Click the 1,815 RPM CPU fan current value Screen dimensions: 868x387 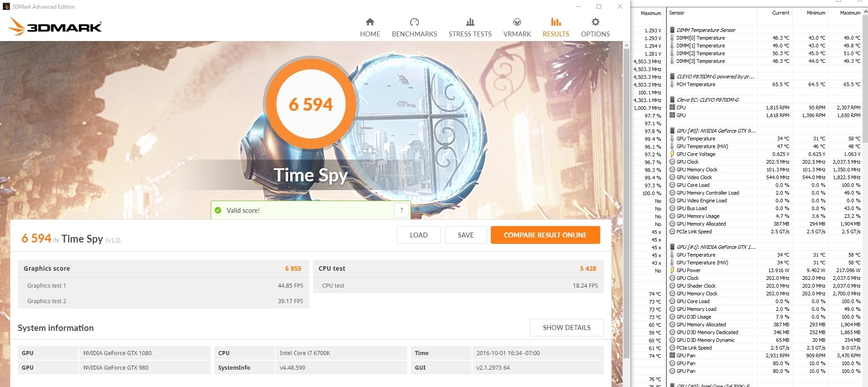coord(778,108)
